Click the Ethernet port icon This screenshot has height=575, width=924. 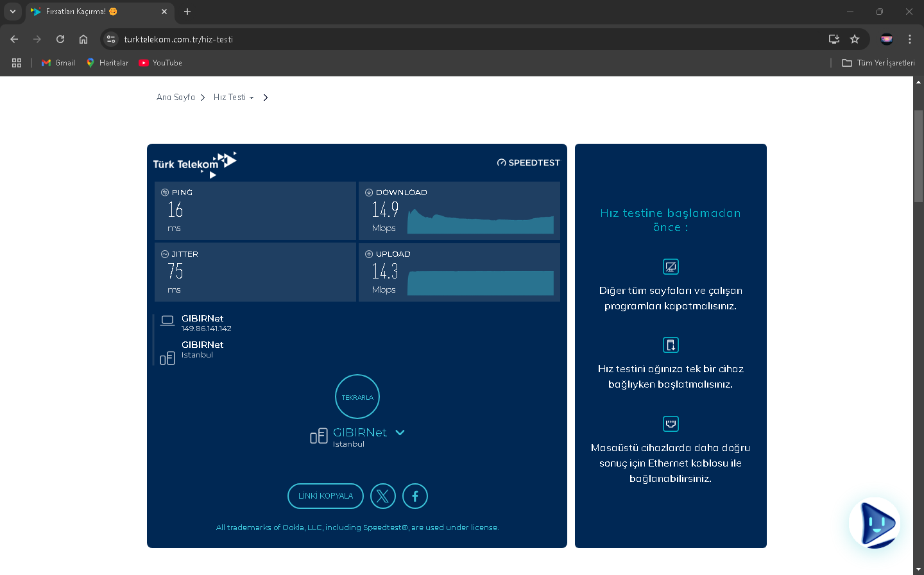(x=671, y=424)
